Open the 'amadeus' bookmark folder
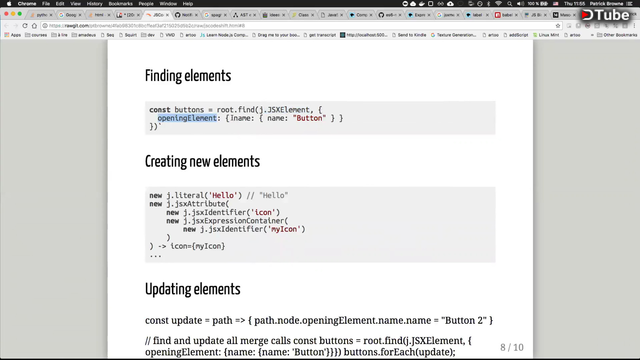The height and width of the screenshot is (360, 640). [x=83, y=35]
